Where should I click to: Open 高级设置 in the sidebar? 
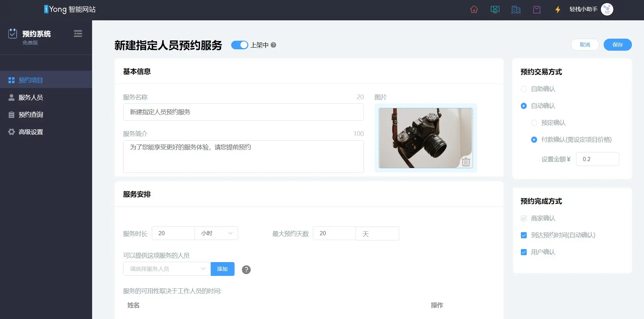click(31, 132)
